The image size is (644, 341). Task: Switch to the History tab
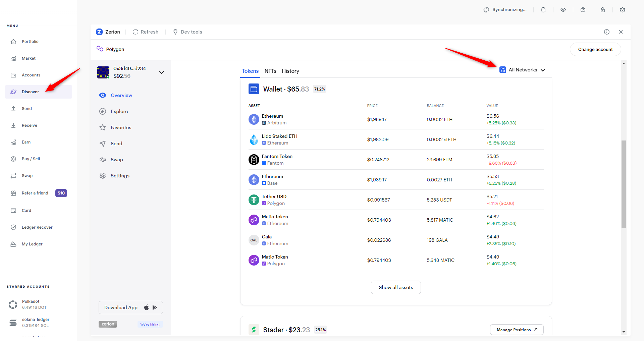click(290, 71)
